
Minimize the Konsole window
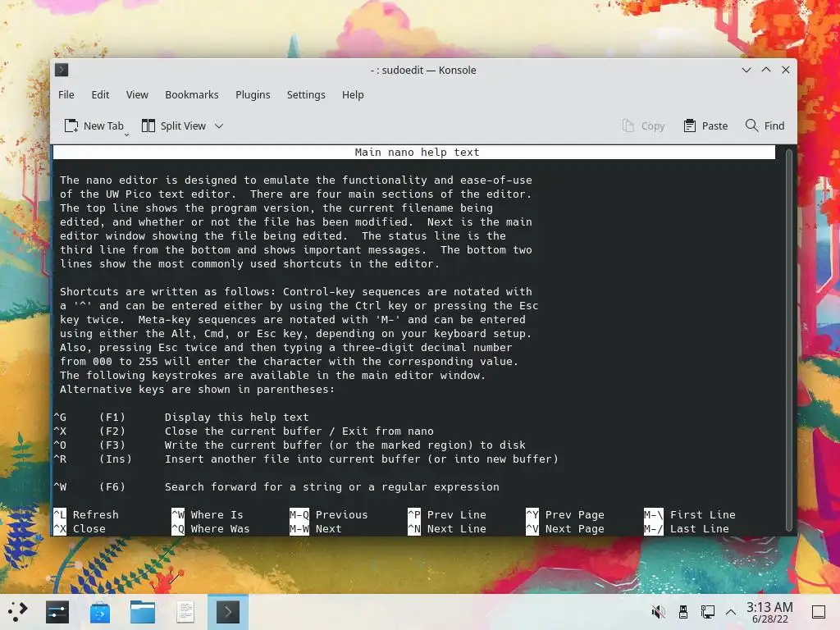click(x=746, y=70)
